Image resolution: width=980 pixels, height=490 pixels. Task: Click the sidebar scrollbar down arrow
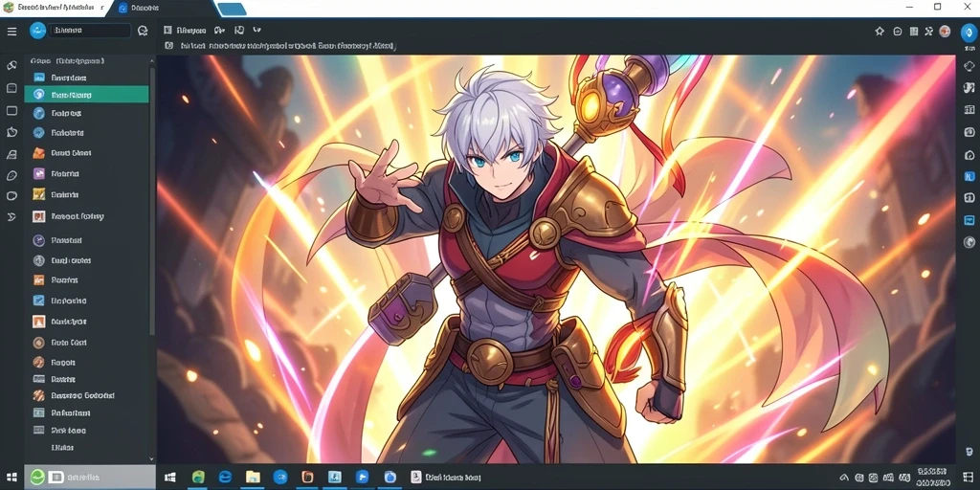coord(151,458)
